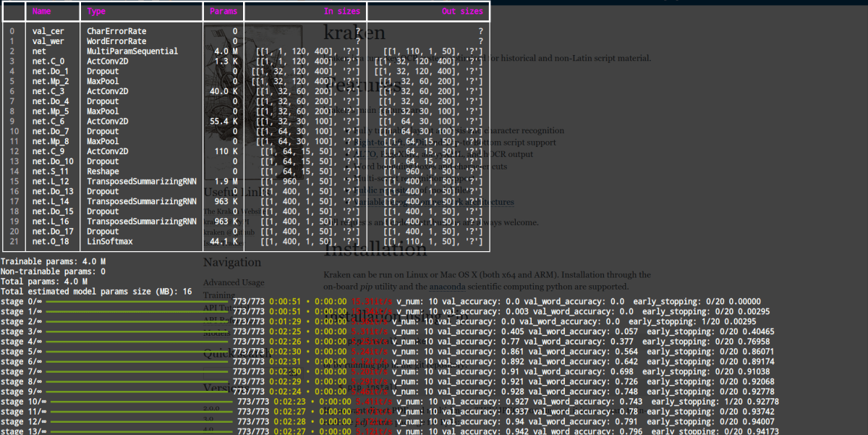Click the Navigation sidebar heading

232,262
